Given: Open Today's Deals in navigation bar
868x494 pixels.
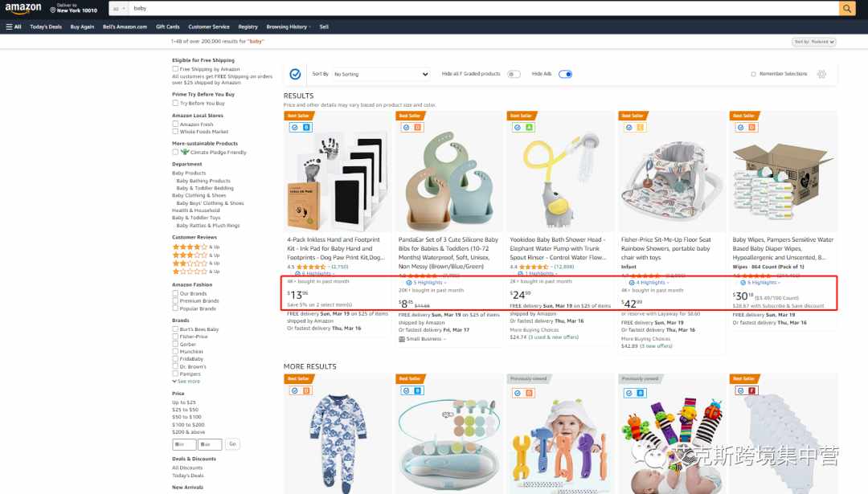Looking at the screenshot, I should tap(46, 27).
